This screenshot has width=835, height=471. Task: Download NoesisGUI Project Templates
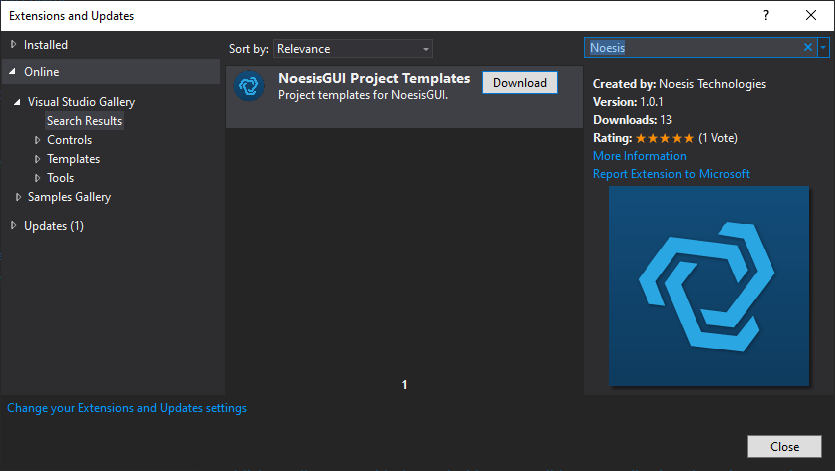pos(520,83)
